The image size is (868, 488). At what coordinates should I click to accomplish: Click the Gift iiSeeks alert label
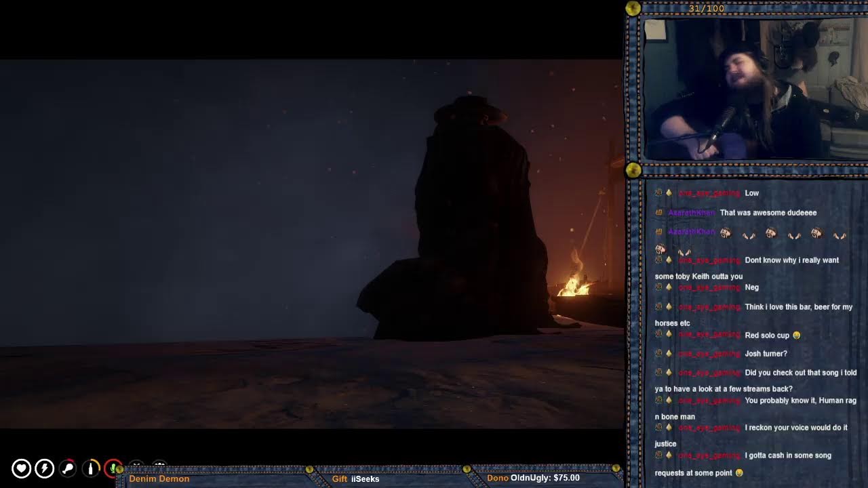(x=355, y=479)
